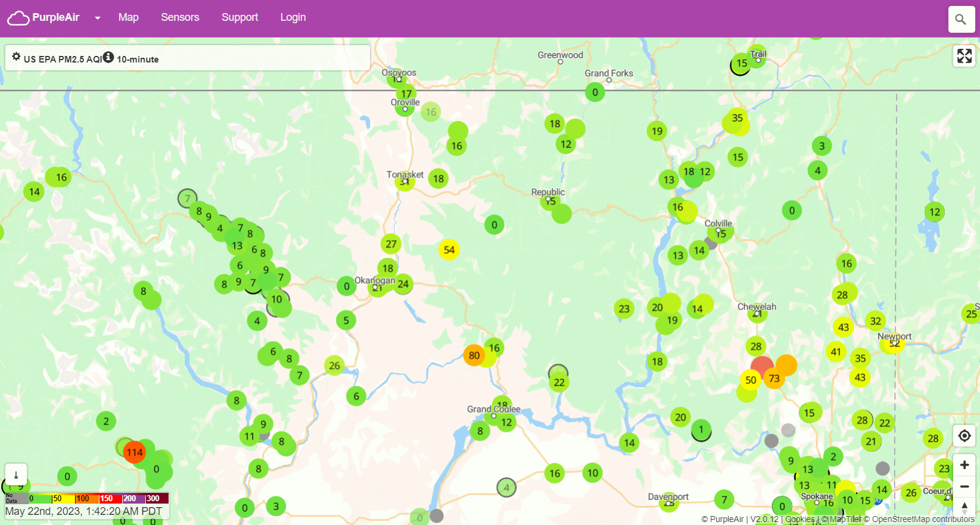
Task: Click the PurpleAir cloud logo
Action: (18, 18)
